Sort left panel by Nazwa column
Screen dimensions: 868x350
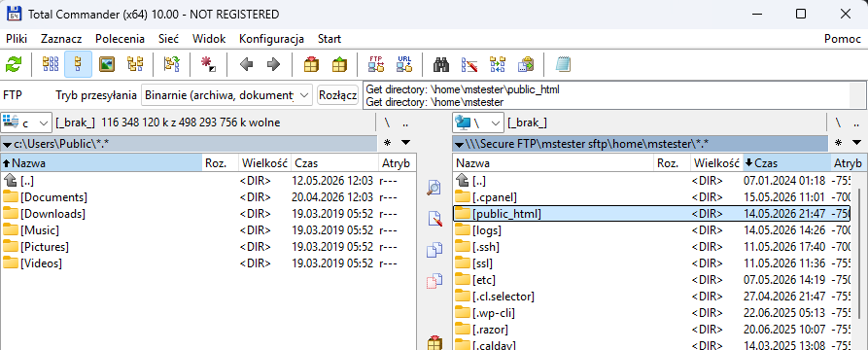[101, 163]
